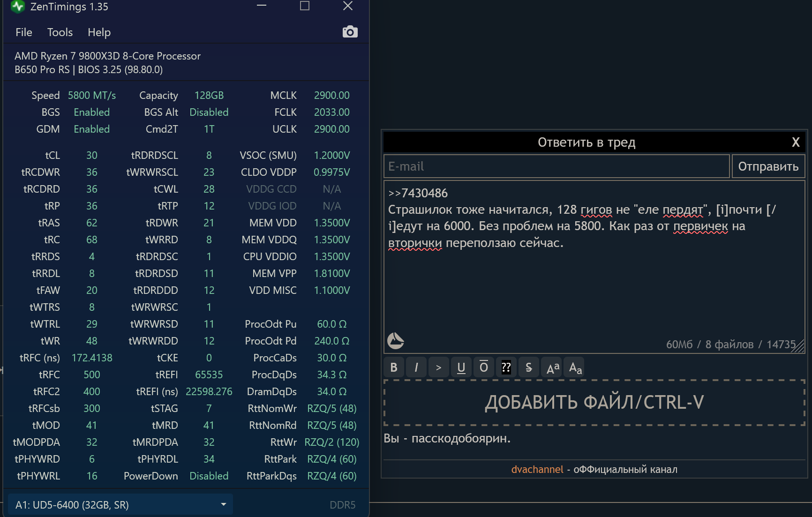Click the tWRWRSCL value 23
This screenshot has height=517, width=812.
pyautogui.click(x=209, y=172)
